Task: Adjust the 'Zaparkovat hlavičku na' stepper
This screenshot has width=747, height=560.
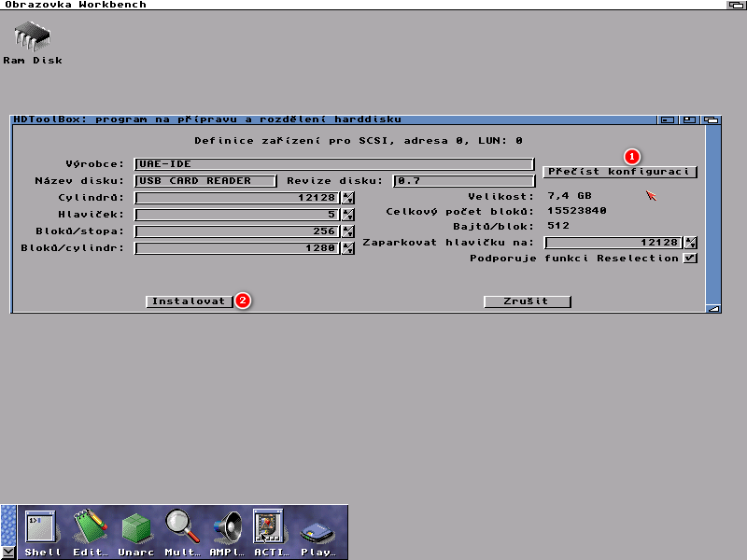Action: tap(690, 243)
